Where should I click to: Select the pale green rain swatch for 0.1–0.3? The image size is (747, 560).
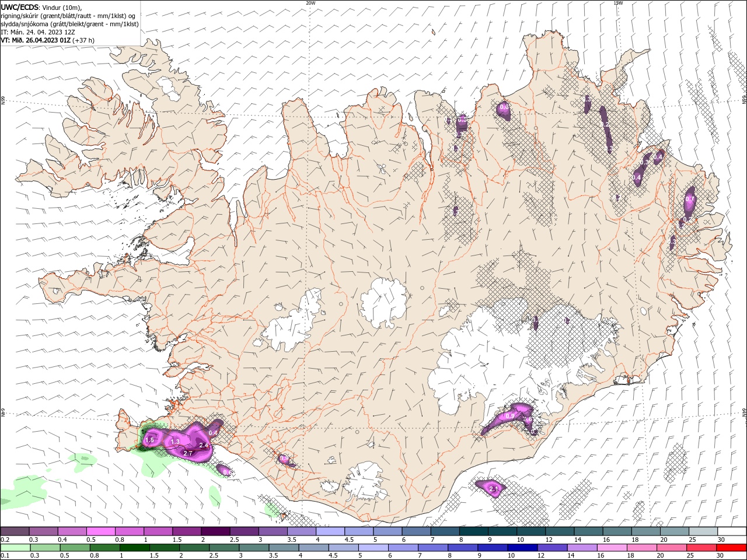[x=15, y=548]
